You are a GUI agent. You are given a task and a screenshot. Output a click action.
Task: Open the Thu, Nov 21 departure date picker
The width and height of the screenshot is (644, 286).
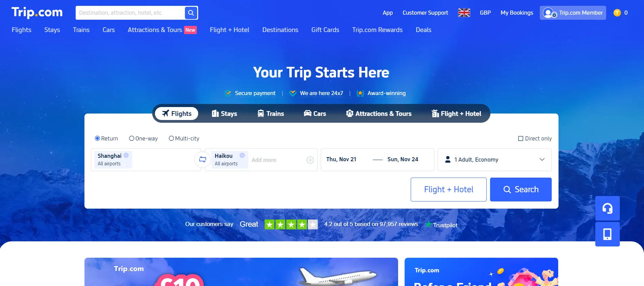341,159
